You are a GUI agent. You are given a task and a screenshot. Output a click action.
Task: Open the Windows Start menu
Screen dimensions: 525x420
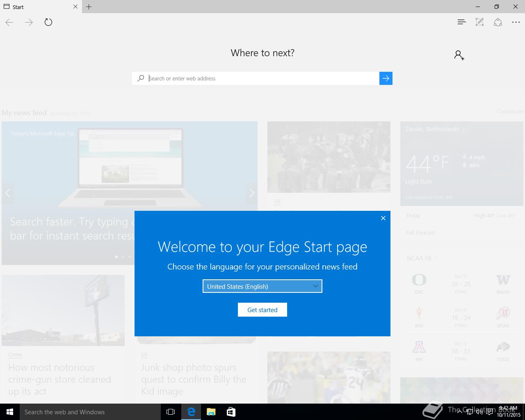(x=10, y=412)
